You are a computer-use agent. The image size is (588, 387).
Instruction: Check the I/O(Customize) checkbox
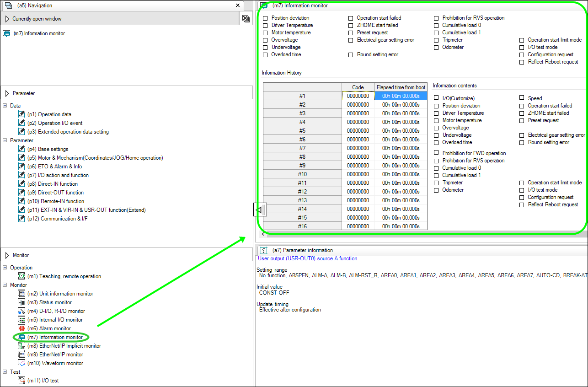pyautogui.click(x=436, y=98)
